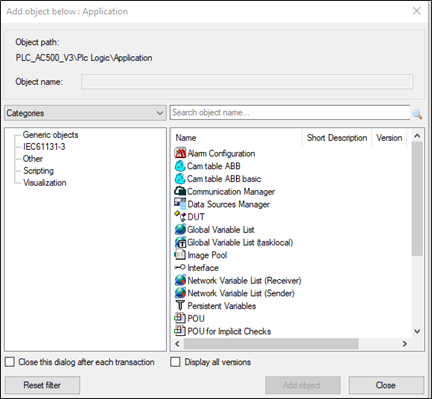This screenshot has height=399, width=432.
Task: Select the IEC61131-3 category
Action: point(44,147)
